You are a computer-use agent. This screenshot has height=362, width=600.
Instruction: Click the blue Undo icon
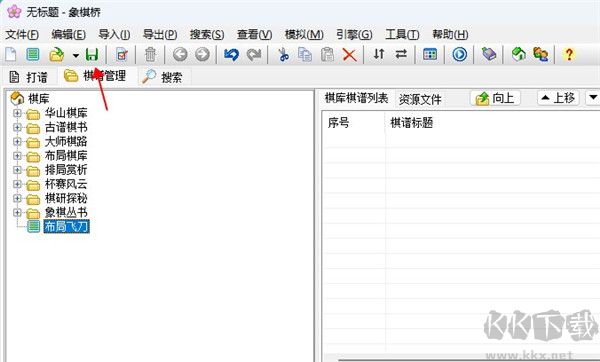click(x=232, y=54)
